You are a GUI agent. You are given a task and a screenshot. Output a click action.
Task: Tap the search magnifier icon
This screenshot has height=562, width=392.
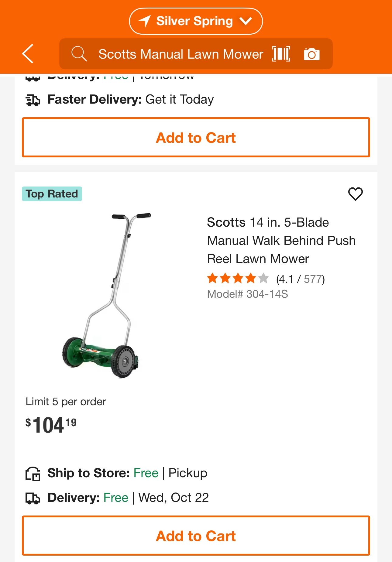pyautogui.click(x=79, y=54)
